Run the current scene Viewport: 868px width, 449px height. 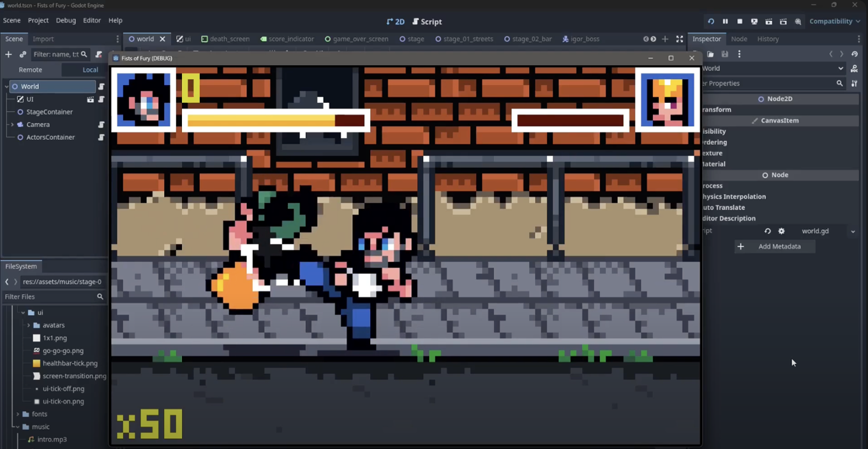tap(769, 21)
